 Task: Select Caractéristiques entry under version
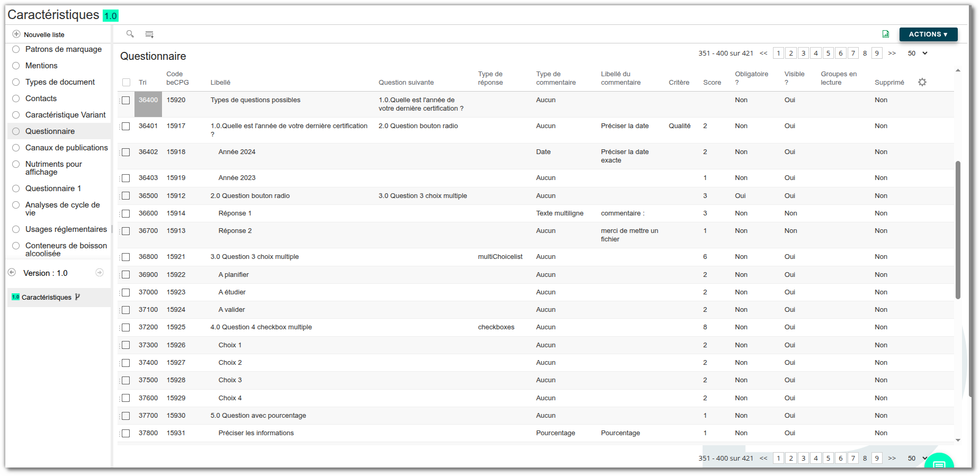47,297
